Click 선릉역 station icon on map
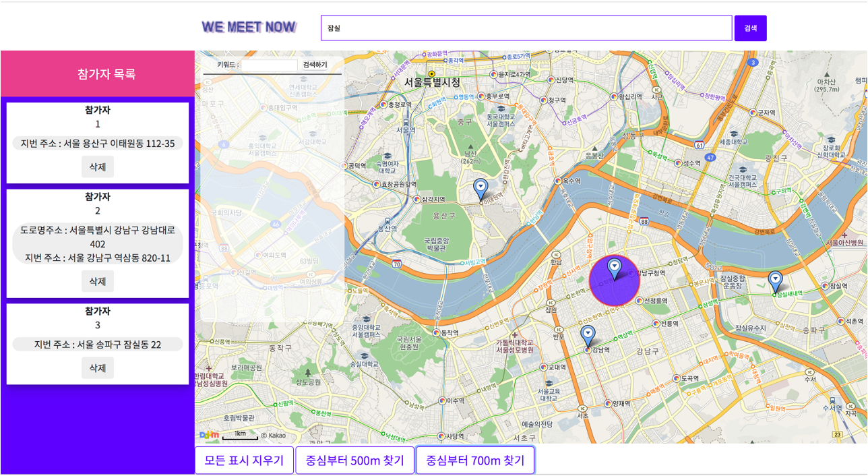The width and height of the screenshot is (868, 476). (x=656, y=324)
